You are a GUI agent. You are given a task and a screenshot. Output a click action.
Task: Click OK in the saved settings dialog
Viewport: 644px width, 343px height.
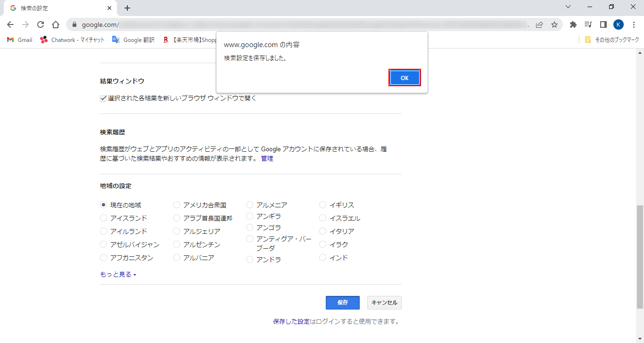405,78
